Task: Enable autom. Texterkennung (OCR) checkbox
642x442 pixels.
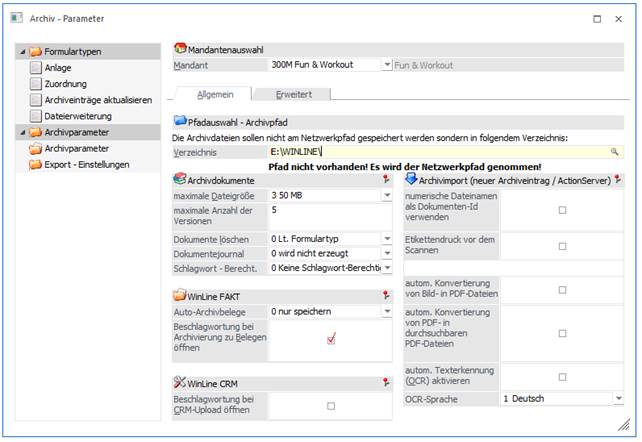Action: [562, 377]
